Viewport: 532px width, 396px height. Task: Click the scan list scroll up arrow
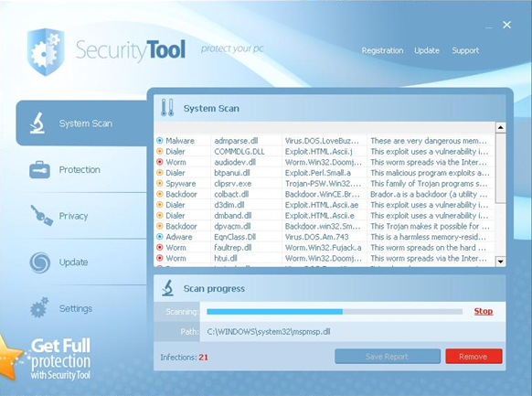[x=500, y=128]
